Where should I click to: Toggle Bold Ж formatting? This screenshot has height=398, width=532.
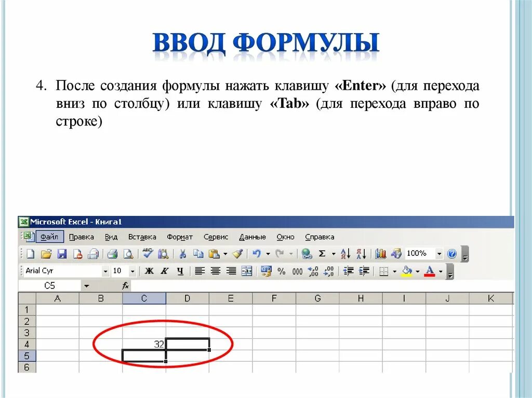149,271
